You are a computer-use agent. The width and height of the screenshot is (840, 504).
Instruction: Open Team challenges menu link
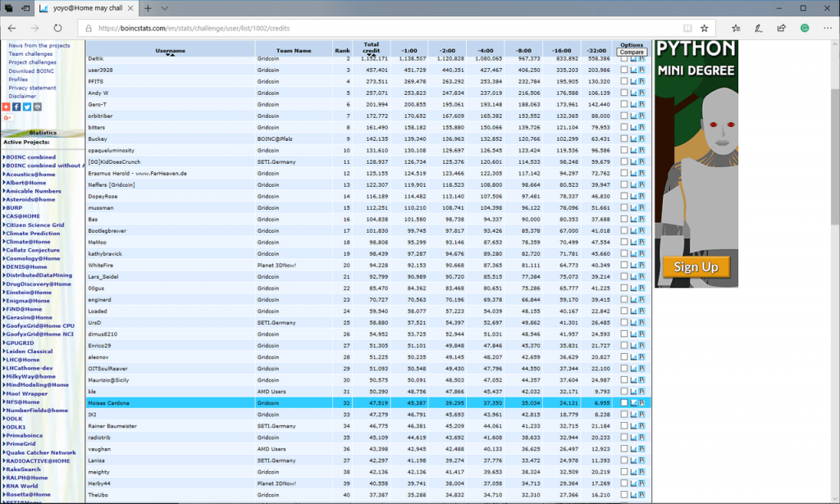pos(30,54)
